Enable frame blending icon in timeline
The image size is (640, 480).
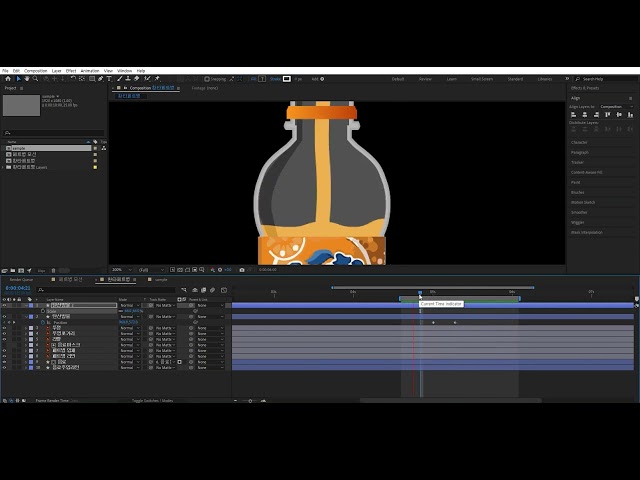[x=204, y=290]
